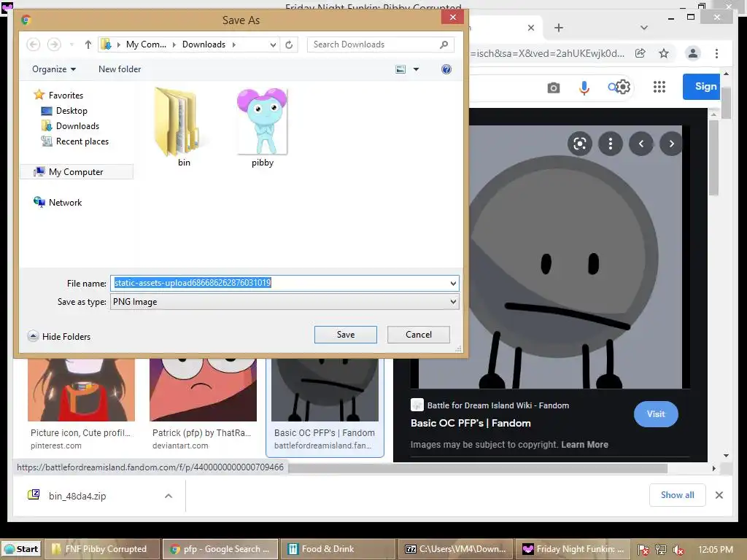Screen dimensions: 747x560
Task: Visit the Battle for Dream Island page
Action: tap(656, 414)
